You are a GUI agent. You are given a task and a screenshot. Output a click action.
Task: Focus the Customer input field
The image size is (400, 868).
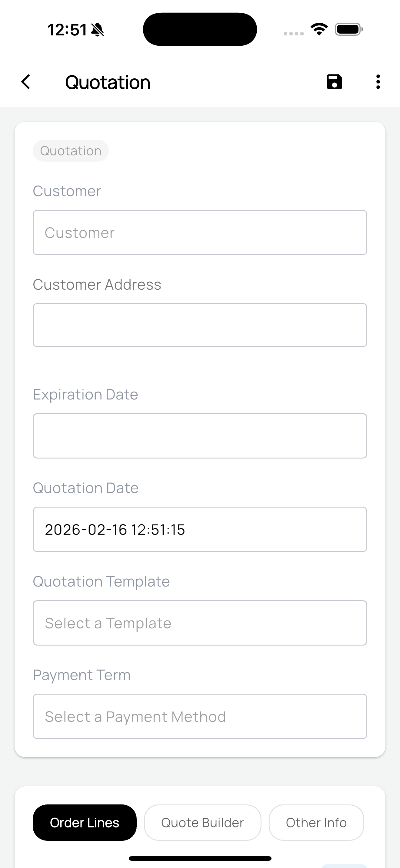point(200,232)
